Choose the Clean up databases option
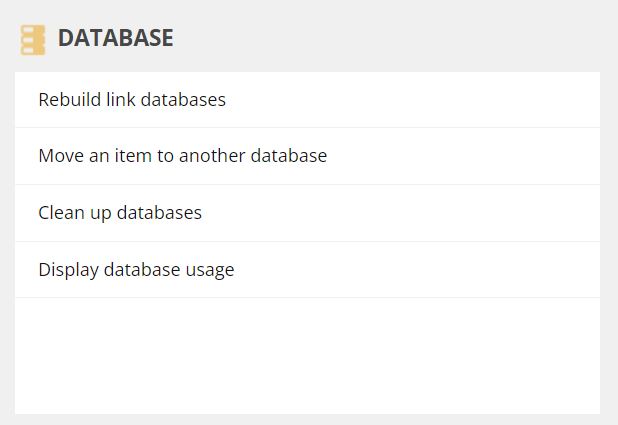 point(307,213)
